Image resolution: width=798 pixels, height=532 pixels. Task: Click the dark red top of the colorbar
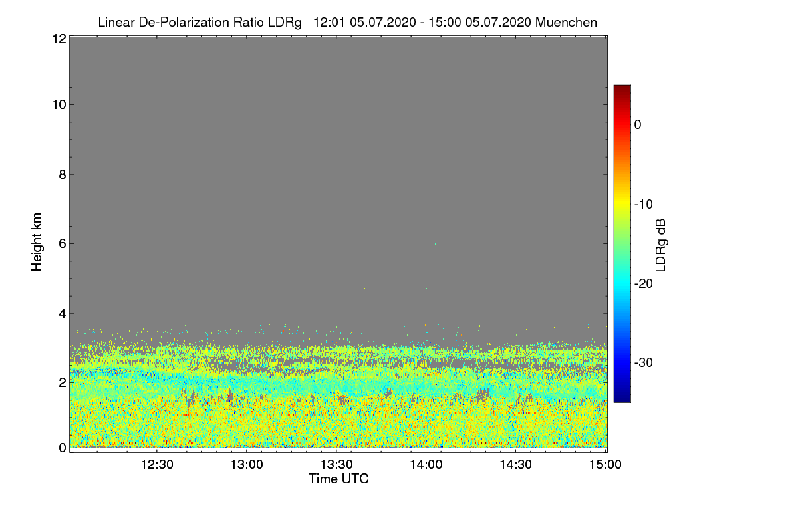(622, 90)
